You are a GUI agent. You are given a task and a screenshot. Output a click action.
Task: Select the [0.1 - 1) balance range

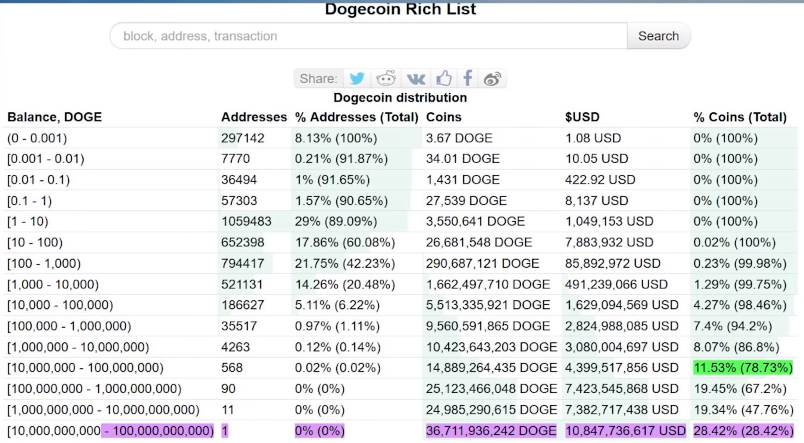(x=29, y=201)
